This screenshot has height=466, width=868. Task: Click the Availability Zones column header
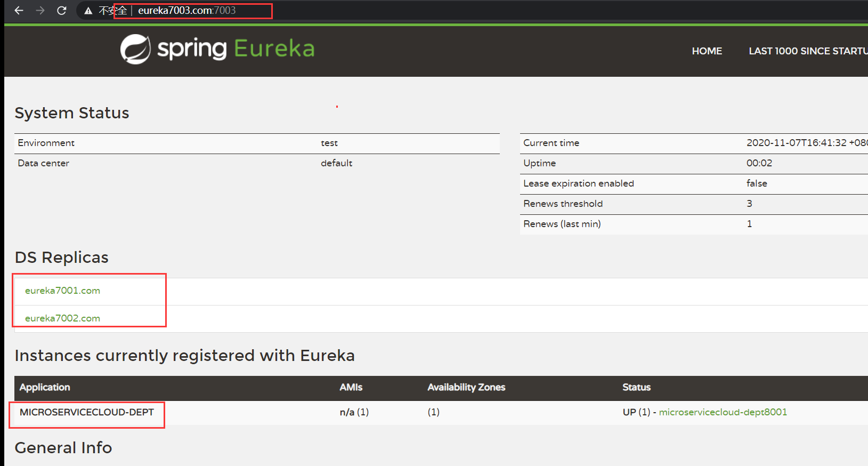[x=466, y=388]
